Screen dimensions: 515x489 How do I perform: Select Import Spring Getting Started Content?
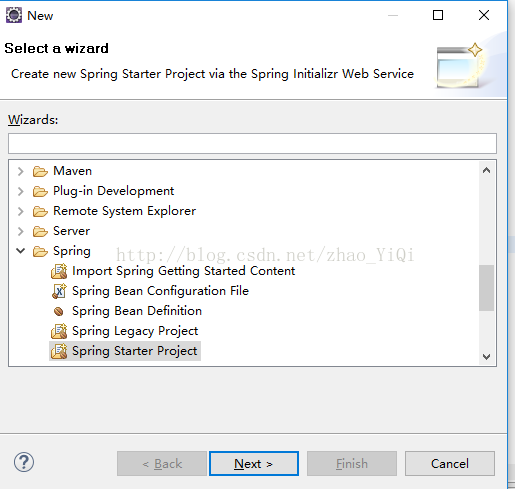183,271
